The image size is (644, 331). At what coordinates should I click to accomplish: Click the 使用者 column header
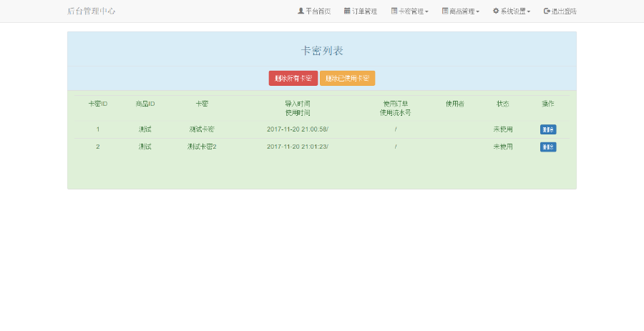pyautogui.click(x=455, y=104)
